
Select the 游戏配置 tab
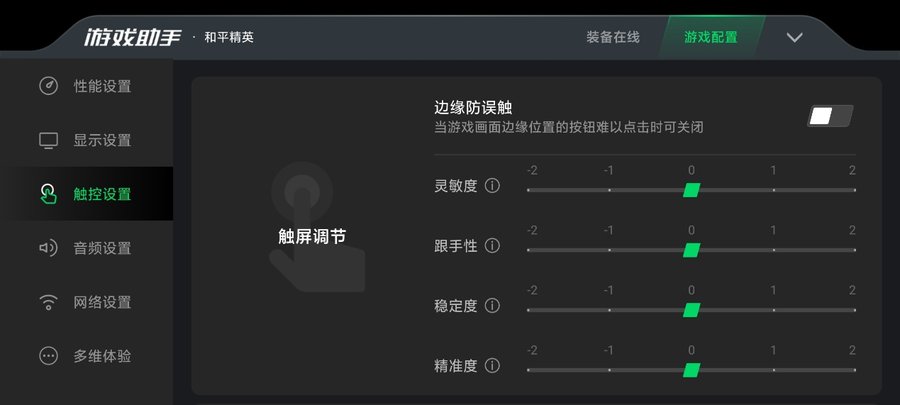coord(711,38)
